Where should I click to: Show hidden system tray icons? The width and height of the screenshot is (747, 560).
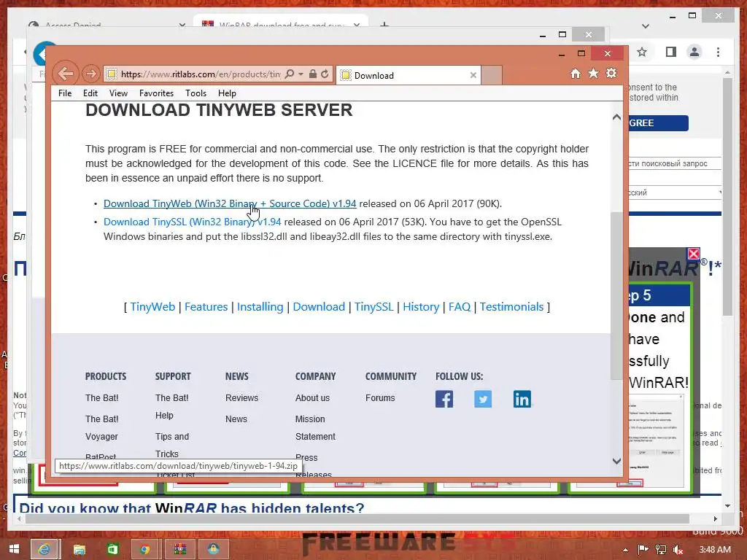[x=625, y=550]
